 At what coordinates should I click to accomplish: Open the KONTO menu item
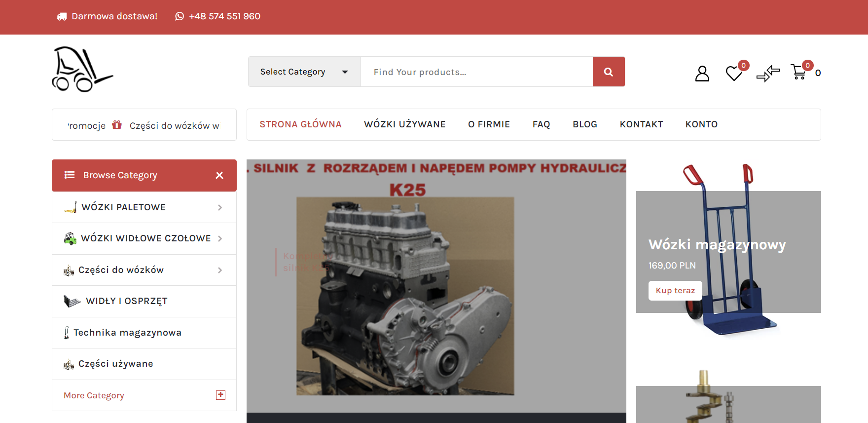coord(701,124)
